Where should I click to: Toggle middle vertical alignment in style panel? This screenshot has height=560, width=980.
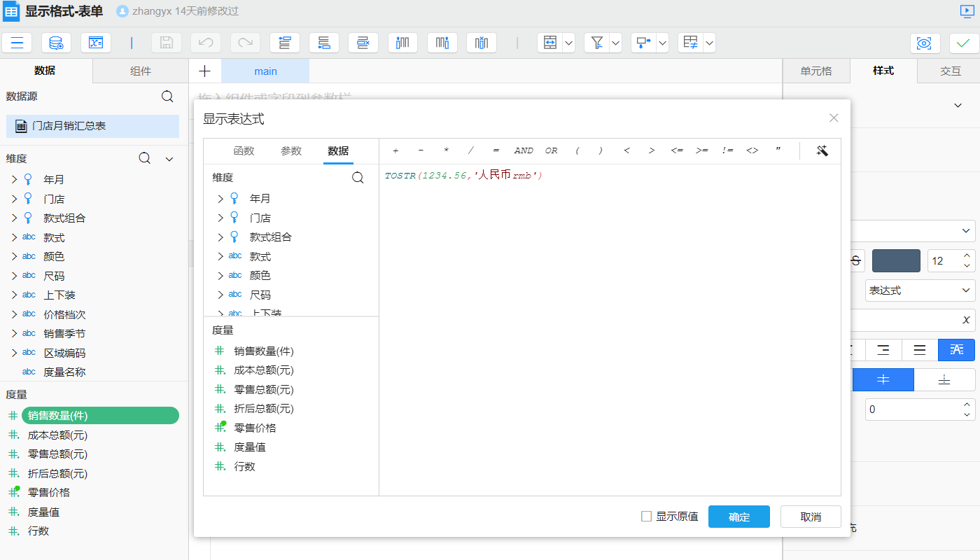point(883,379)
